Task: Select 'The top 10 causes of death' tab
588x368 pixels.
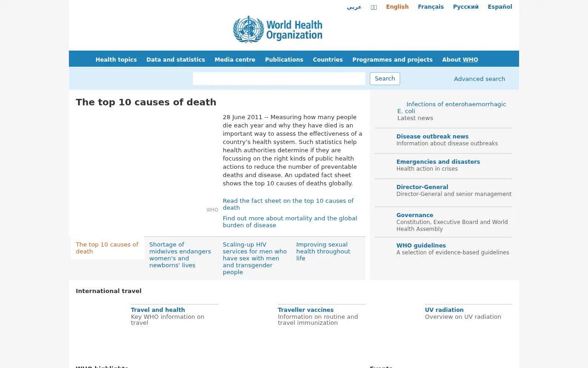Action: pyautogui.click(x=107, y=248)
